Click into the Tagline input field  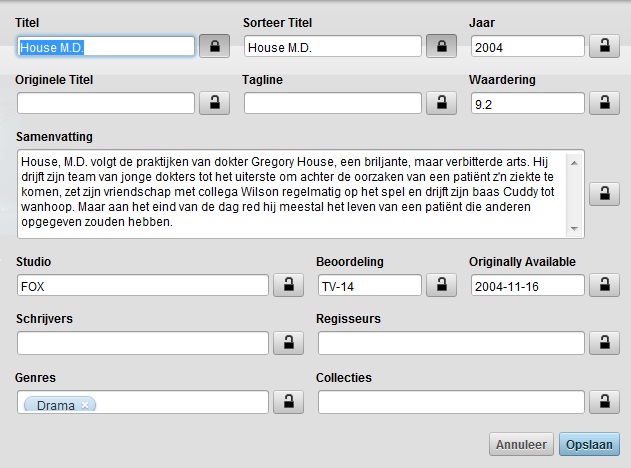coord(332,102)
